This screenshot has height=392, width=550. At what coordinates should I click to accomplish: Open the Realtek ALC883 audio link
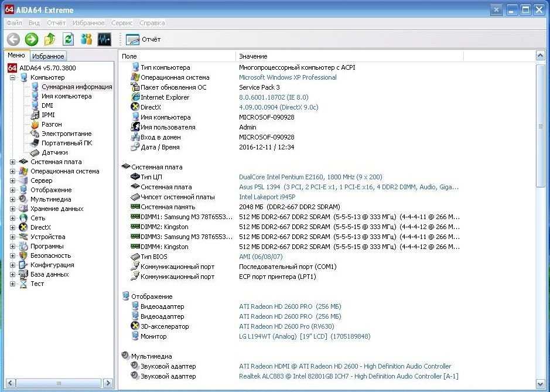349,376
